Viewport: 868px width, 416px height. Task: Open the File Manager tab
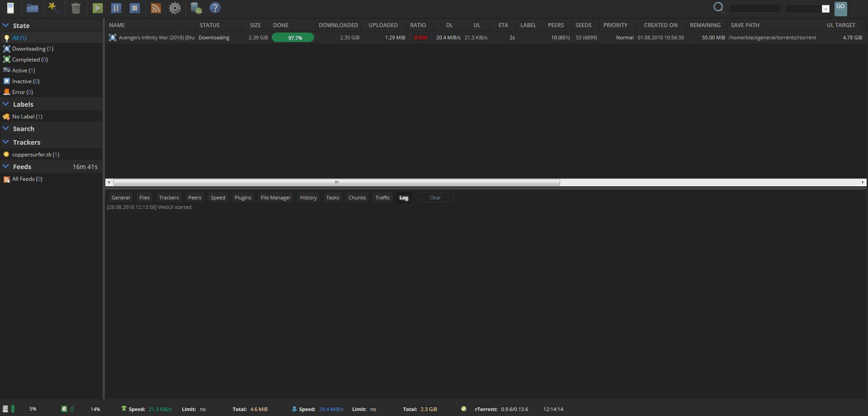click(275, 198)
